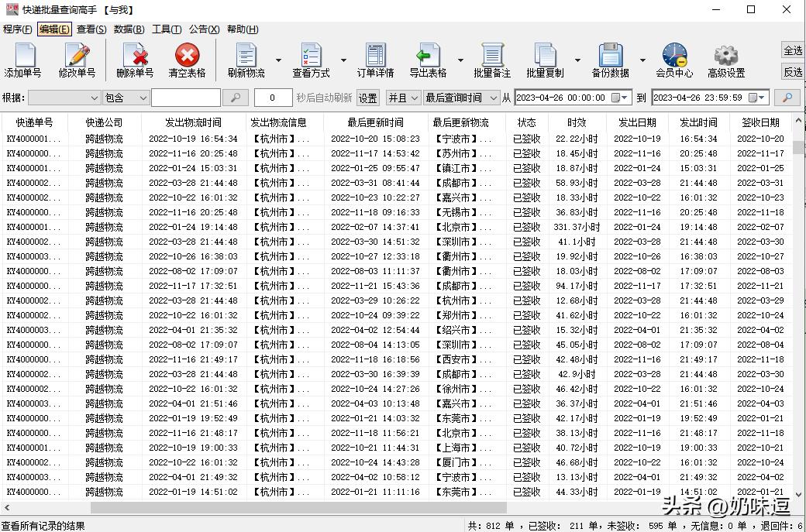Expand the 导出表格 dropdown arrow

pos(460,60)
